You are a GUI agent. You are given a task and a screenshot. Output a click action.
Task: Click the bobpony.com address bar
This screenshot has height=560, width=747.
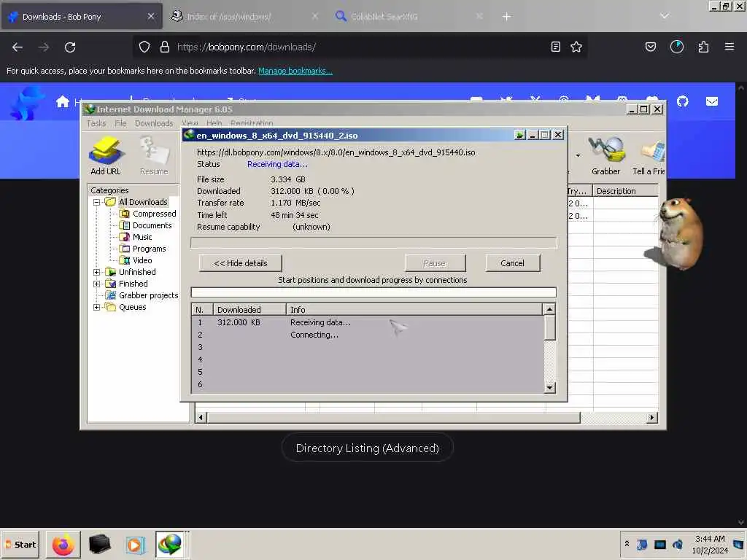(360, 47)
